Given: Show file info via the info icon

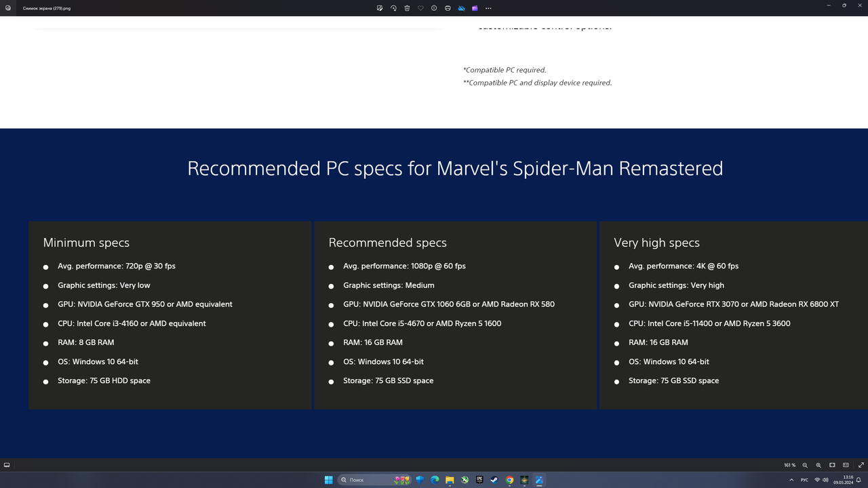Looking at the screenshot, I should [434, 8].
